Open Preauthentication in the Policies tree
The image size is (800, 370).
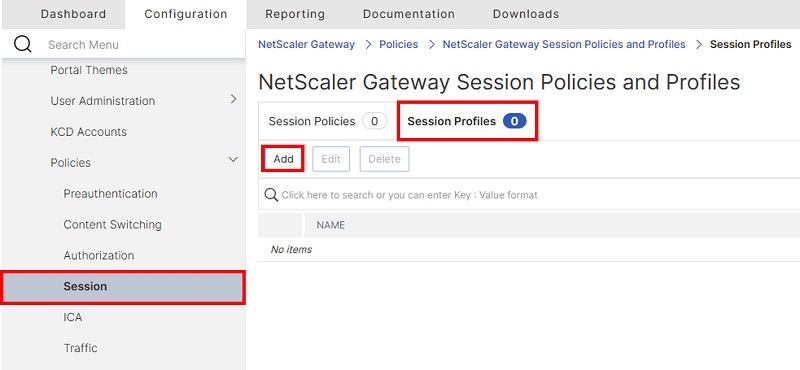coord(110,193)
